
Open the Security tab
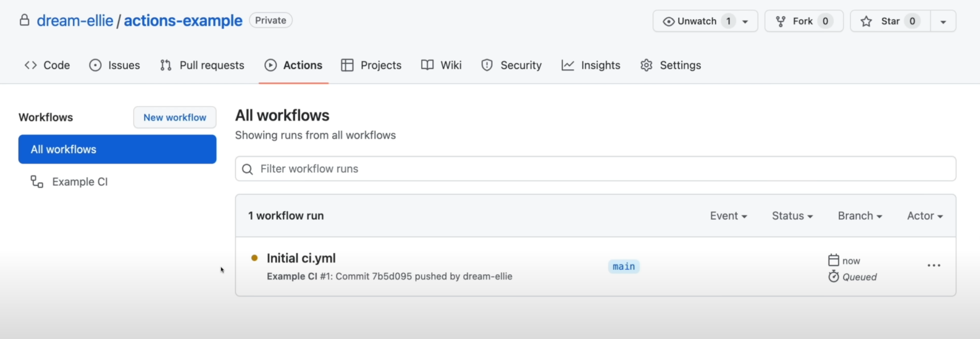(x=511, y=65)
